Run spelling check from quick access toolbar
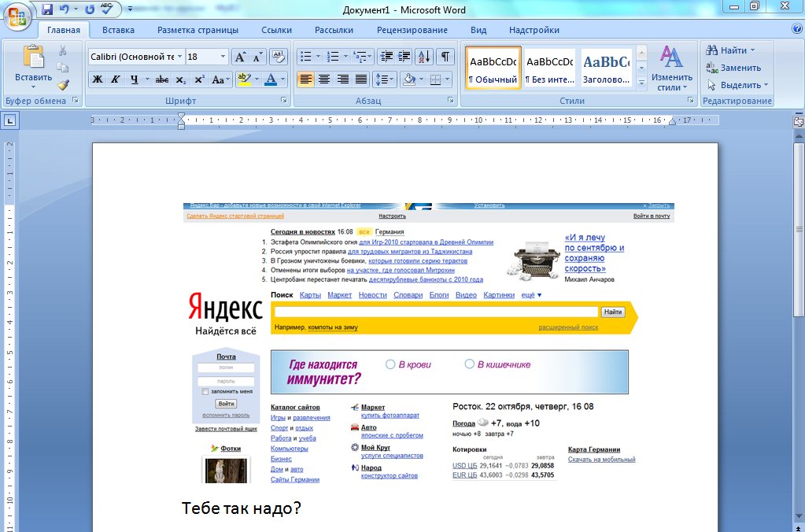 106,9
